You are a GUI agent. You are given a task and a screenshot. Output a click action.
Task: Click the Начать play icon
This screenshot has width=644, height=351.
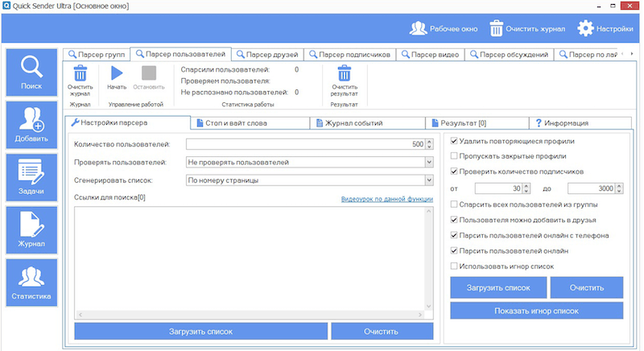117,73
